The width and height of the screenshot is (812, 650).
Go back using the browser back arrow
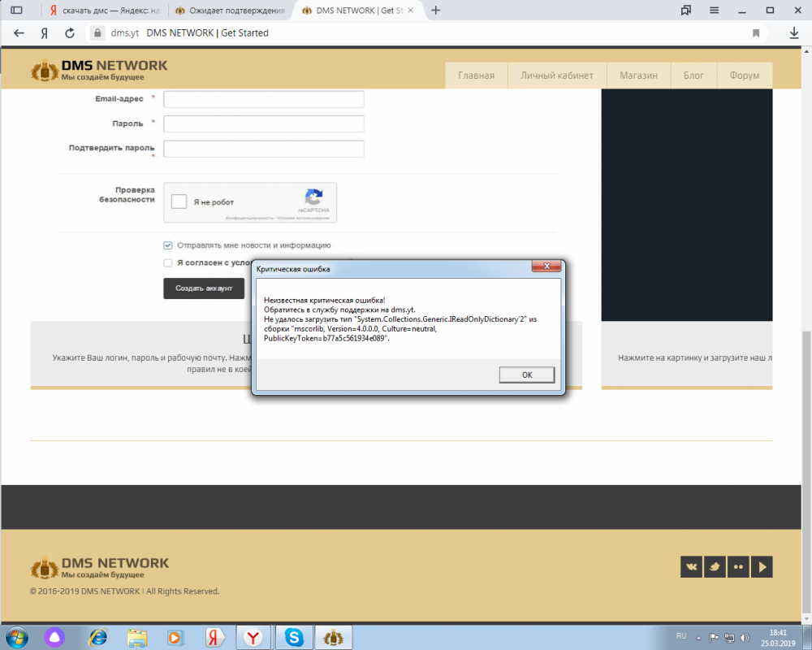pyautogui.click(x=19, y=33)
